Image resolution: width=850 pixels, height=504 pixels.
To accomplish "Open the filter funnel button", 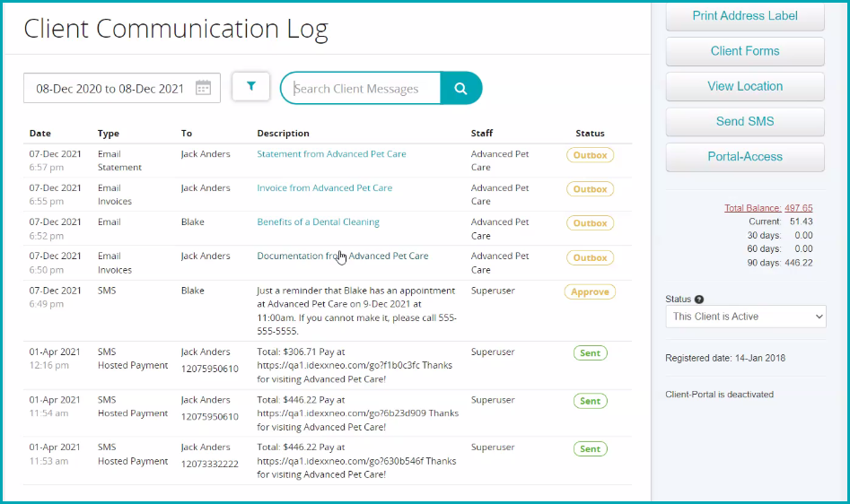I will tap(251, 87).
